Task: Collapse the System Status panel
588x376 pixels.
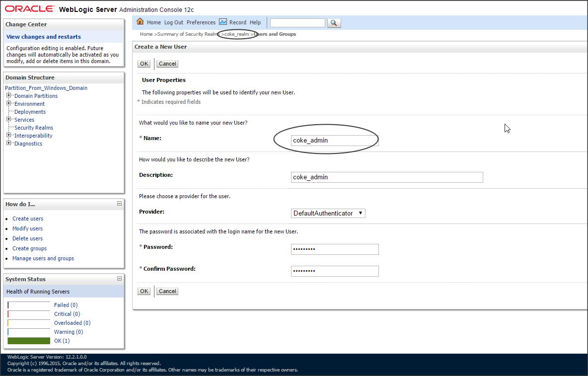Action: tap(119, 279)
